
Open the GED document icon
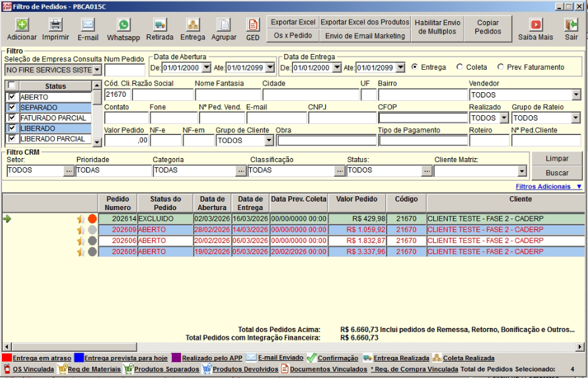[253, 25]
